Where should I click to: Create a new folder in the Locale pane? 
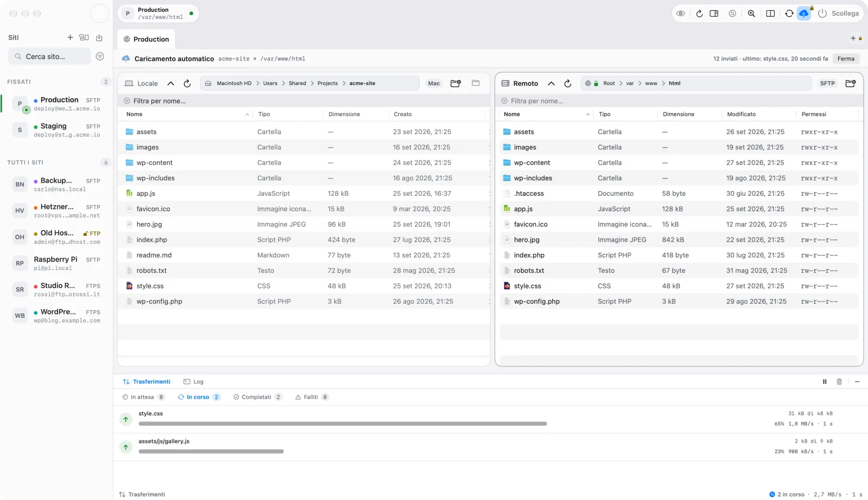coord(456,84)
